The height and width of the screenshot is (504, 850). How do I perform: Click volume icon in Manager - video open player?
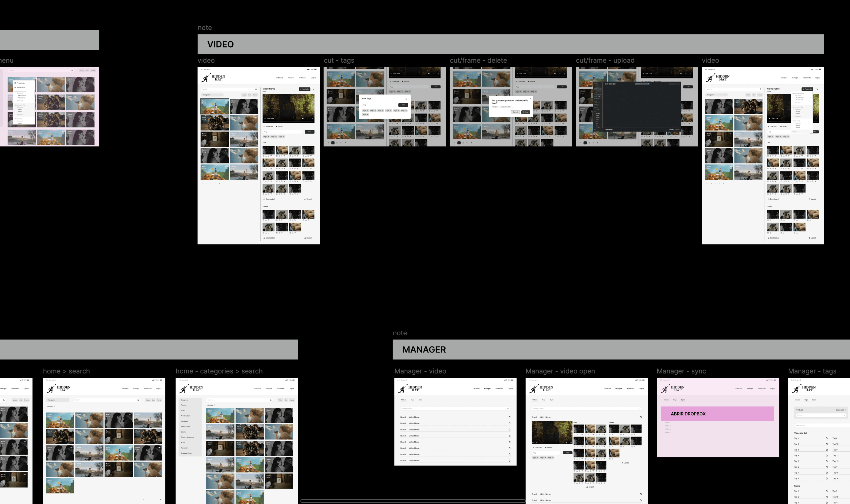566,443
